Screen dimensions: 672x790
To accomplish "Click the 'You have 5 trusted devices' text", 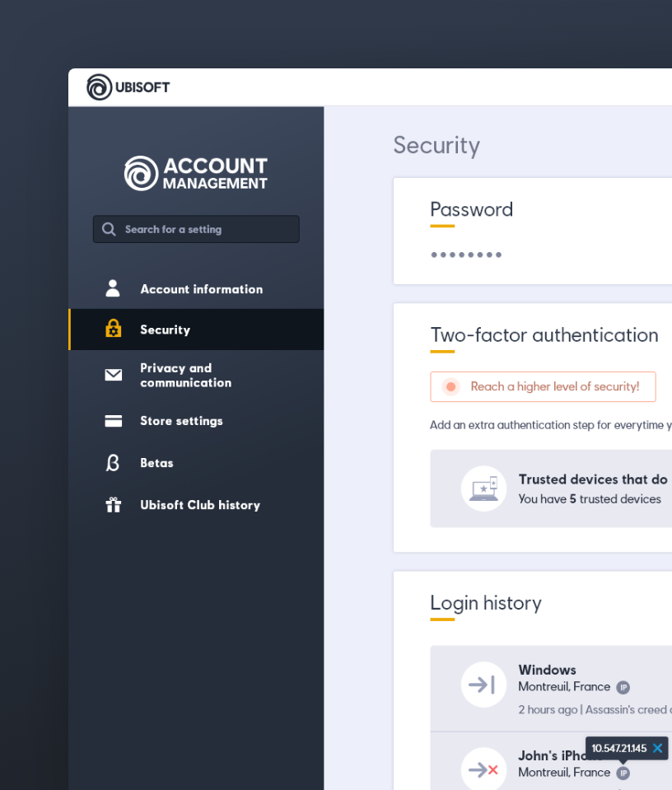I will coord(590,498).
